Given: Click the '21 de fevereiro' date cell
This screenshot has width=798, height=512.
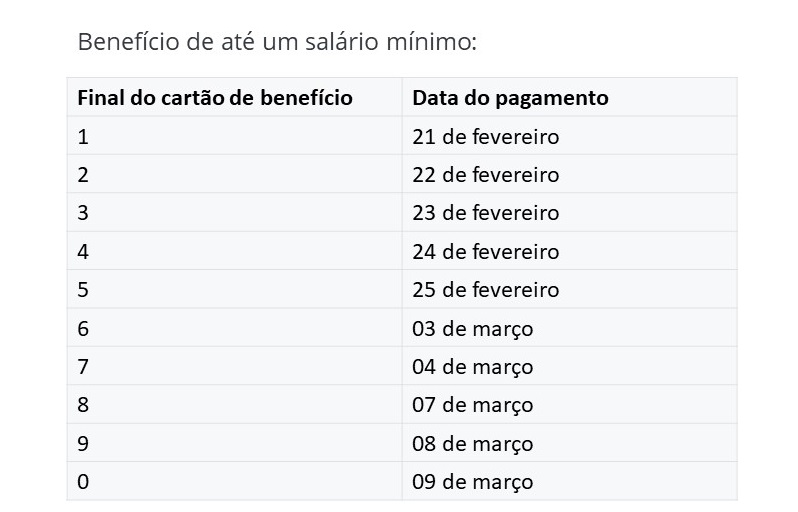Looking at the screenshot, I should (x=485, y=136).
